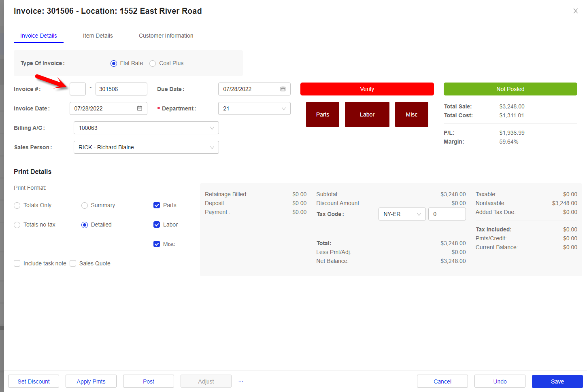Choose the Totals no tax print format

point(17,225)
